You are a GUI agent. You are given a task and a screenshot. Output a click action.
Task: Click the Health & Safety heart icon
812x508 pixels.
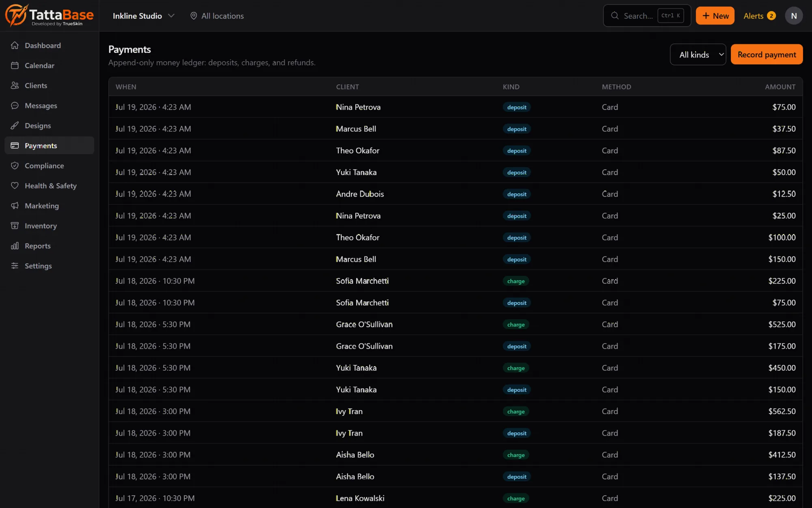point(15,186)
